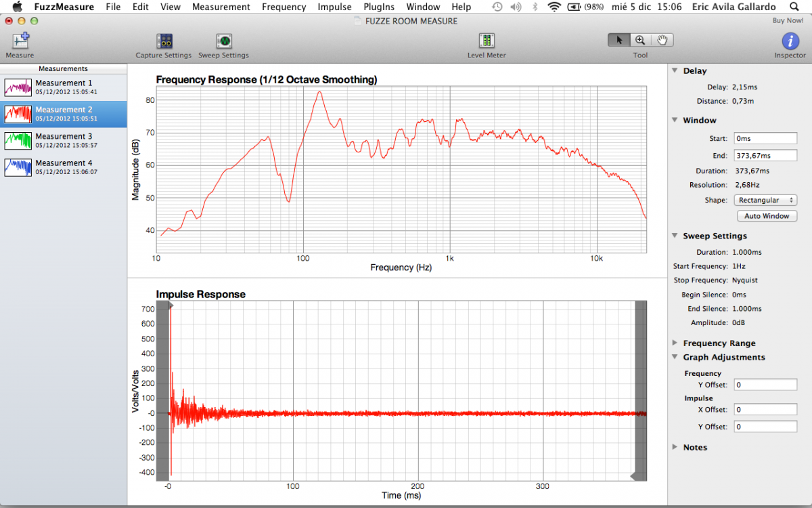Toggle the Inspector panel
The width and height of the screenshot is (812, 508).
coord(790,41)
